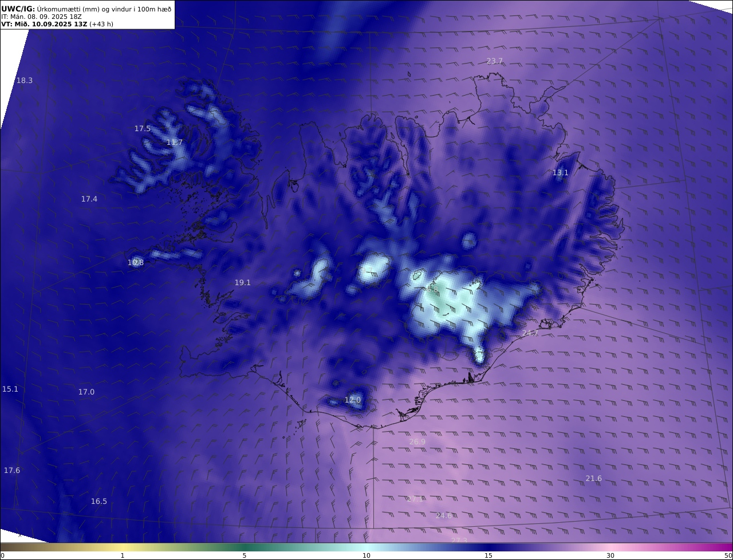This screenshot has height=560, width=733.
Task: Select the '10.8' value on Snæfellsnes
Action: pyautogui.click(x=136, y=263)
